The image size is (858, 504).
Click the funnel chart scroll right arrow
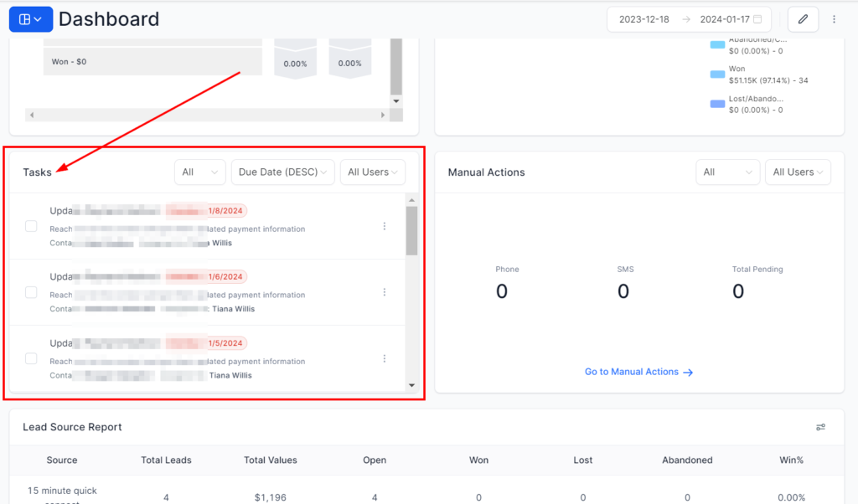tap(382, 115)
